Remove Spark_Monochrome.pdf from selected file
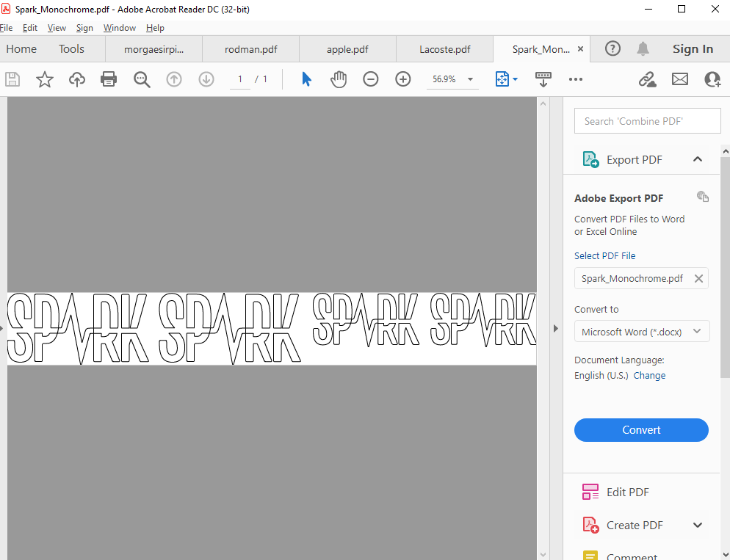This screenshot has width=730, height=560. pyautogui.click(x=698, y=279)
